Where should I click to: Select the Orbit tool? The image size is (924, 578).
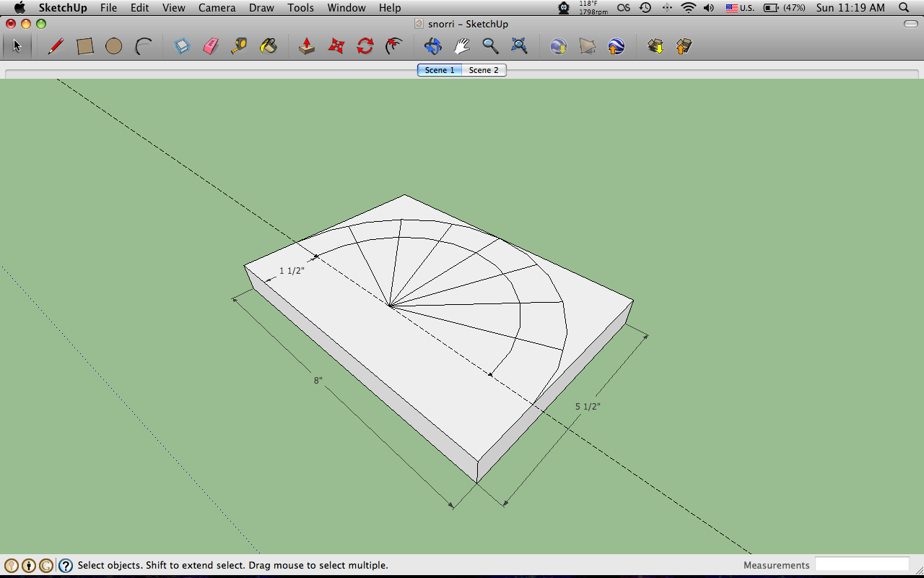pos(432,46)
